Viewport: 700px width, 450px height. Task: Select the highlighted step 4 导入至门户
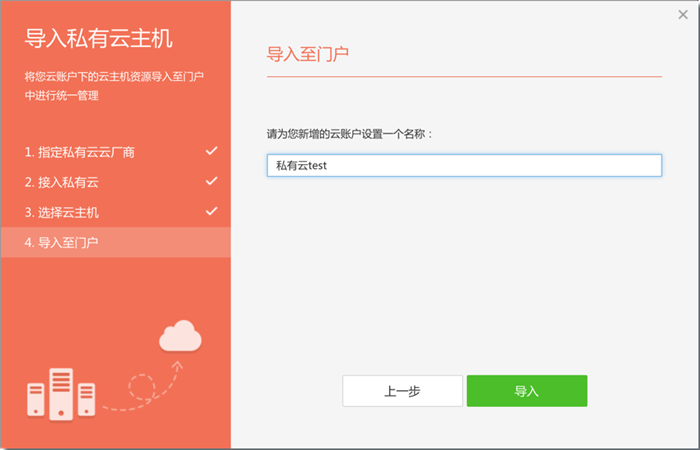coord(62,242)
